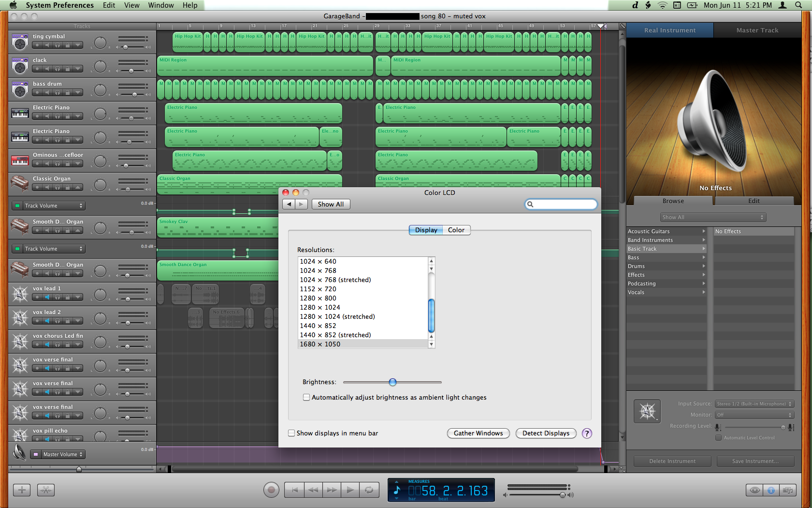Start recording with the red record button

pos(271,490)
